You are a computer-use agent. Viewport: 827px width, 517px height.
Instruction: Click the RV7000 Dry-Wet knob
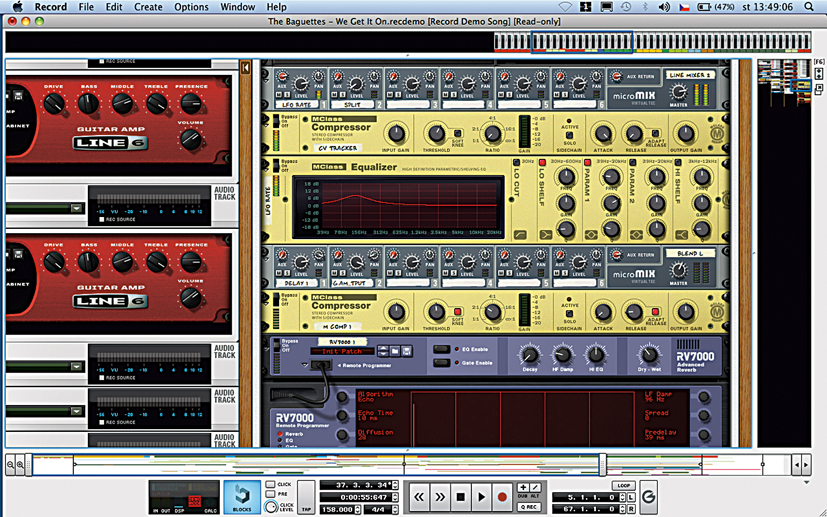(x=649, y=355)
